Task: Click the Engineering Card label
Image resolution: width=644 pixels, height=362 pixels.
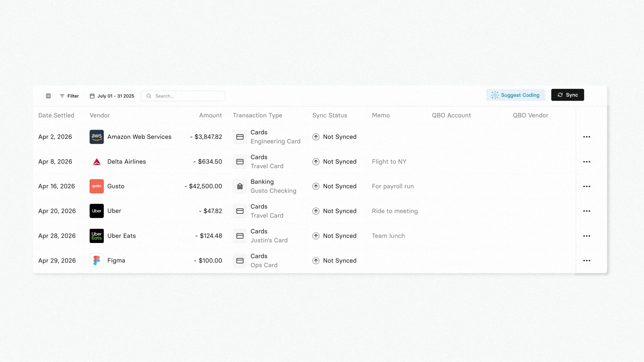Action: tap(275, 141)
